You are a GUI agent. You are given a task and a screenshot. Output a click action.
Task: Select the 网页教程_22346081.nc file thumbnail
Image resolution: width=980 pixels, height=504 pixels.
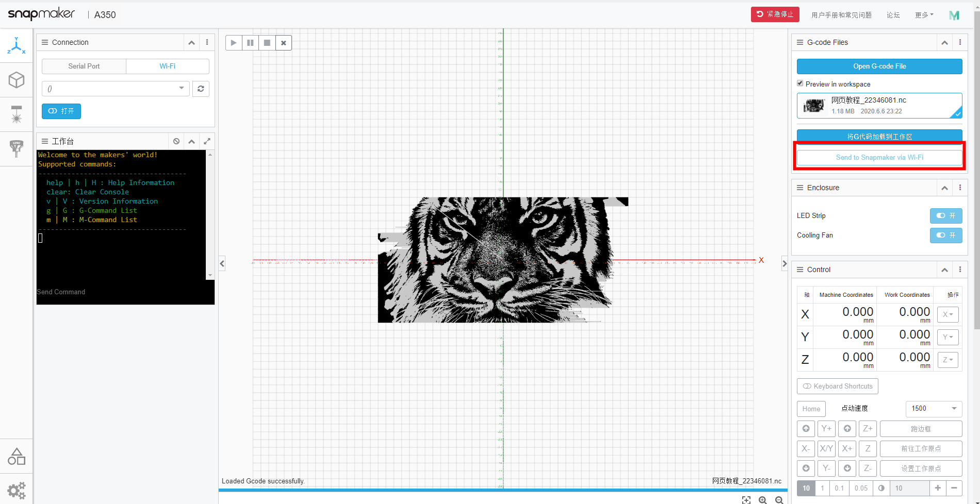814,106
